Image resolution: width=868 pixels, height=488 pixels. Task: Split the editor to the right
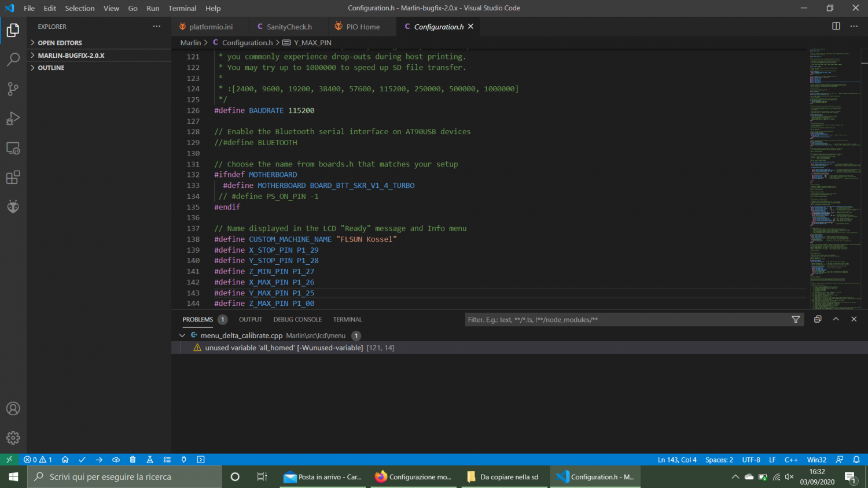tap(836, 27)
